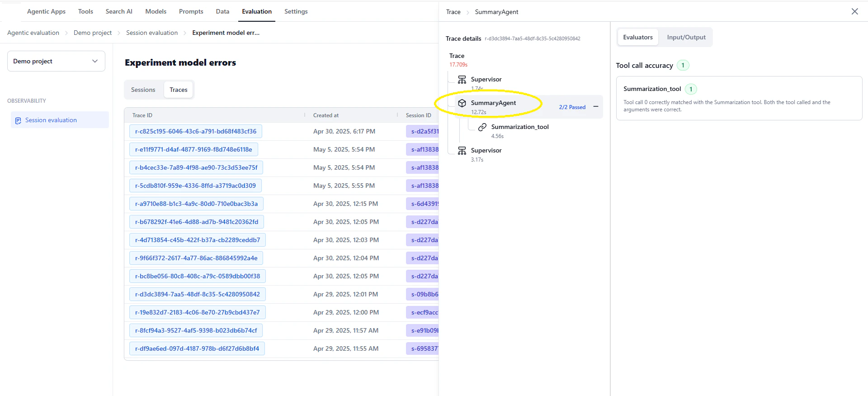This screenshot has width=868, height=396.
Task: Click the Supervisor node icon showing 3.17s
Action: pyautogui.click(x=462, y=151)
